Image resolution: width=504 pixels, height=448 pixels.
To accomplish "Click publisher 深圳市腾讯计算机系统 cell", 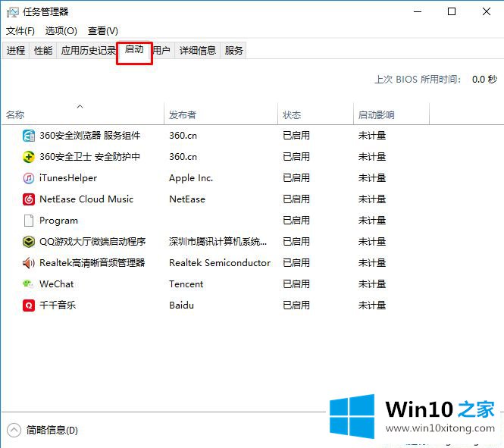I will point(218,241).
